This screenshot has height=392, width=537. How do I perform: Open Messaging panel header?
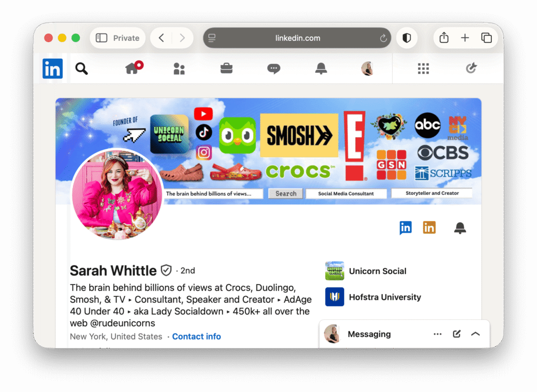(x=404, y=334)
